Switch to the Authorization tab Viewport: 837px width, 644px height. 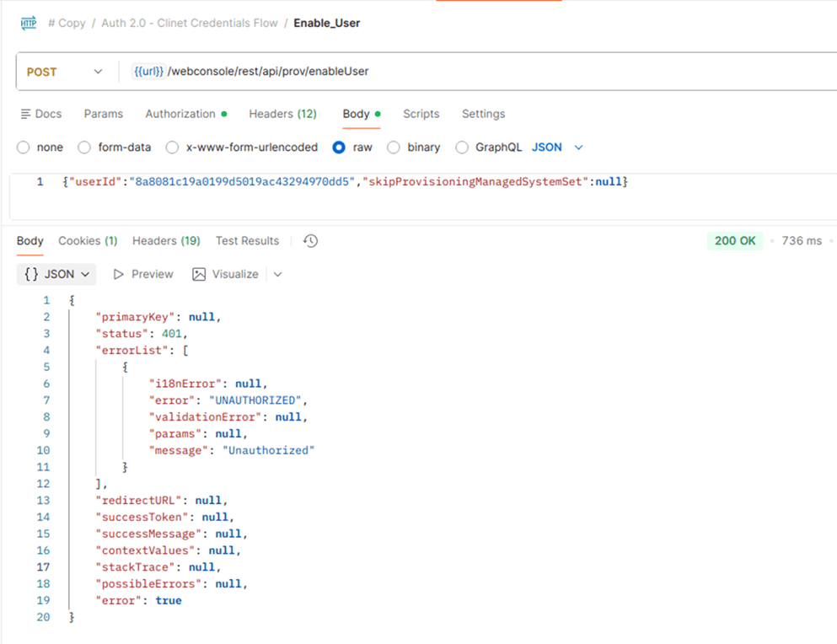point(180,114)
